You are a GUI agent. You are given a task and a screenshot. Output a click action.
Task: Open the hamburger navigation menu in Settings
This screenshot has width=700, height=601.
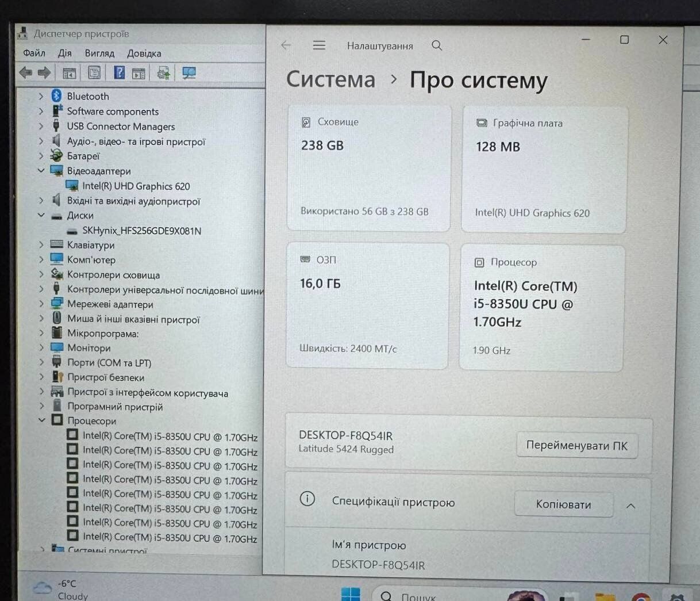click(x=319, y=45)
